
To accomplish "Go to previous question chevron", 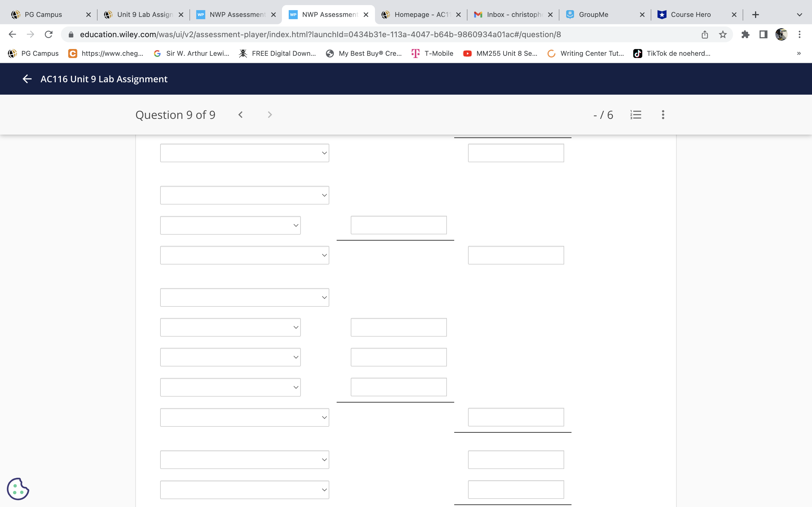I will pyautogui.click(x=240, y=115).
